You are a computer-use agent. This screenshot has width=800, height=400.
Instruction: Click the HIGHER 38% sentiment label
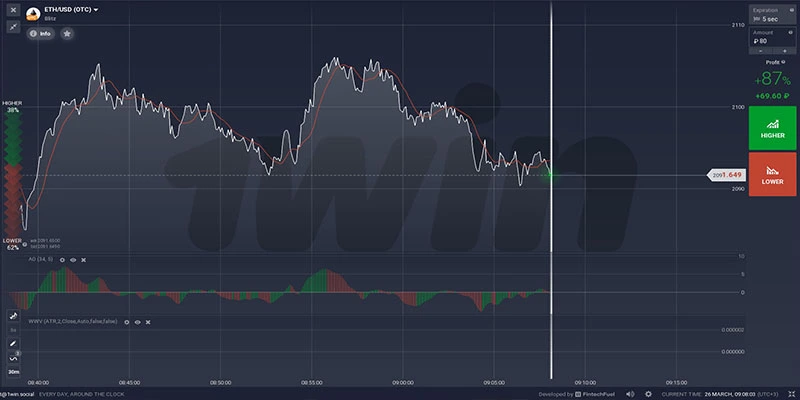[x=12, y=107]
